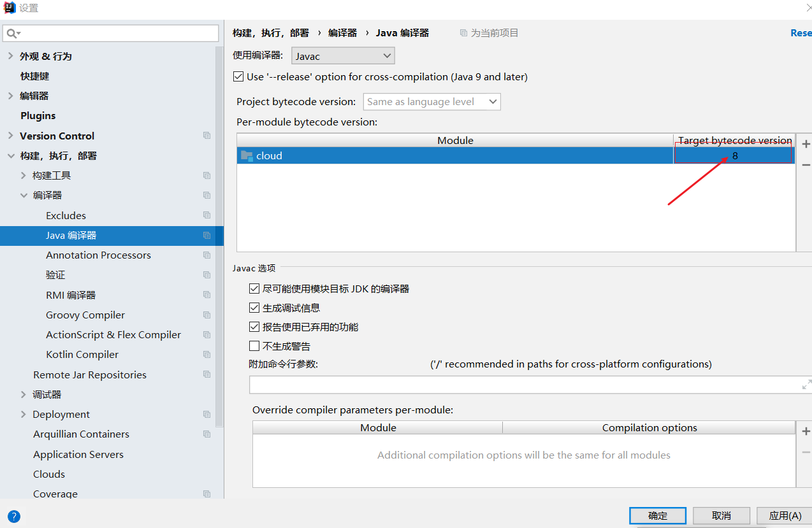This screenshot has height=528, width=812.
Task: Click + to add a module bytecode entry
Action: (x=805, y=144)
